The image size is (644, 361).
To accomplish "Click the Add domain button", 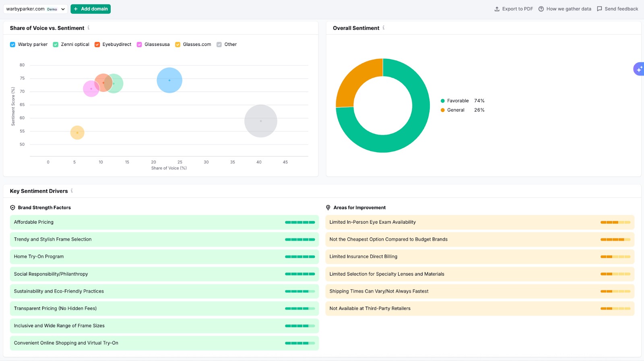I will click(91, 9).
